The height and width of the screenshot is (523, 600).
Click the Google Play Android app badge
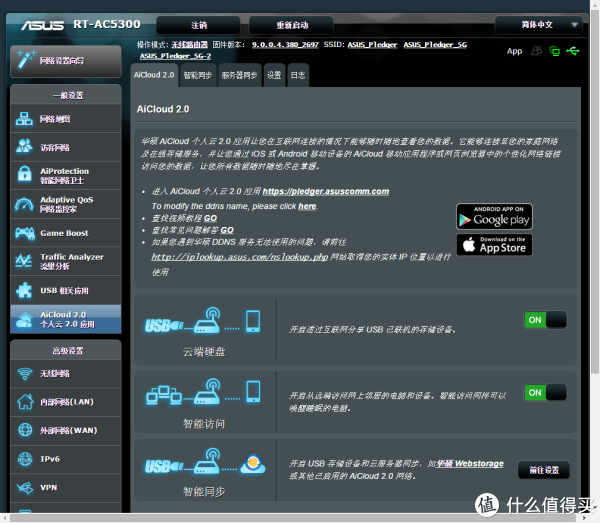494,217
